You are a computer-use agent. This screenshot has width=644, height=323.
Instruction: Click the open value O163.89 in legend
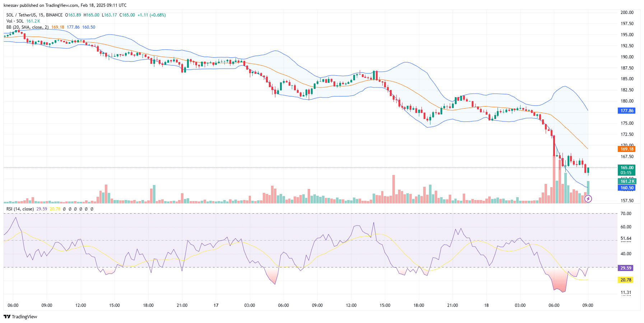click(73, 15)
